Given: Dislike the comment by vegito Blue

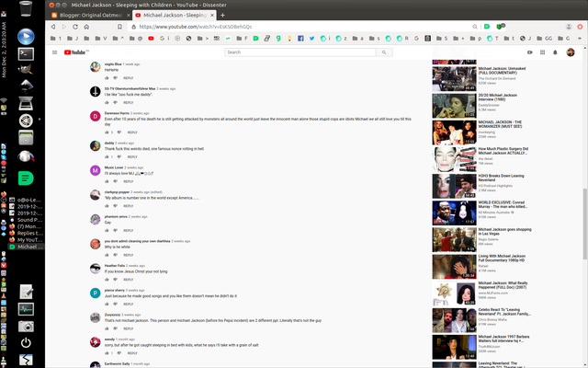Looking at the screenshot, I should [116, 78].
